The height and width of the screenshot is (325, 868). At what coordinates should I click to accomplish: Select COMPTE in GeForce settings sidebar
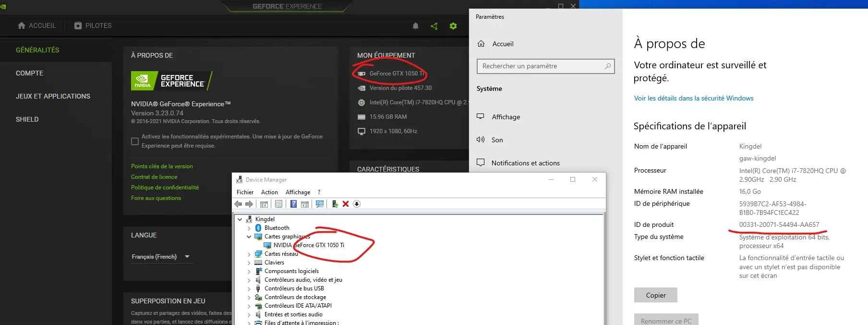point(29,73)
